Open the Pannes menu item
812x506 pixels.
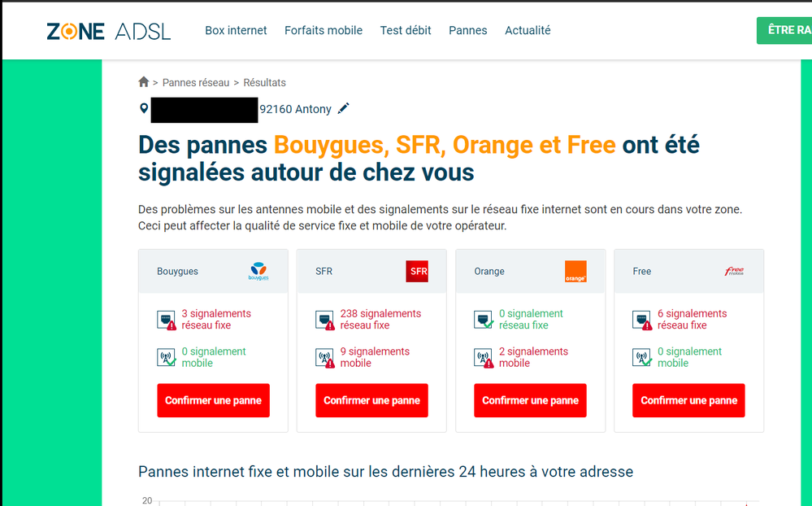pos(468,31)
